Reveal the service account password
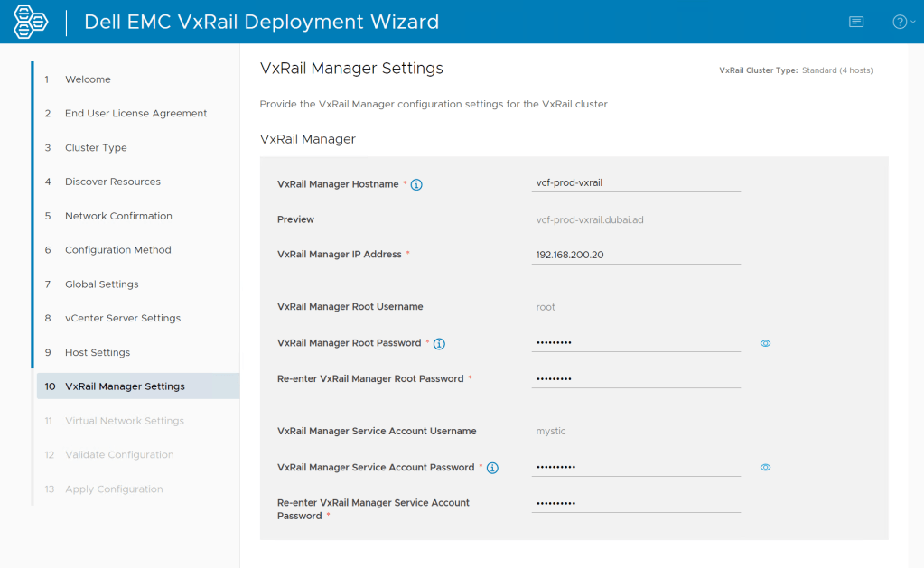 (765, 468)
